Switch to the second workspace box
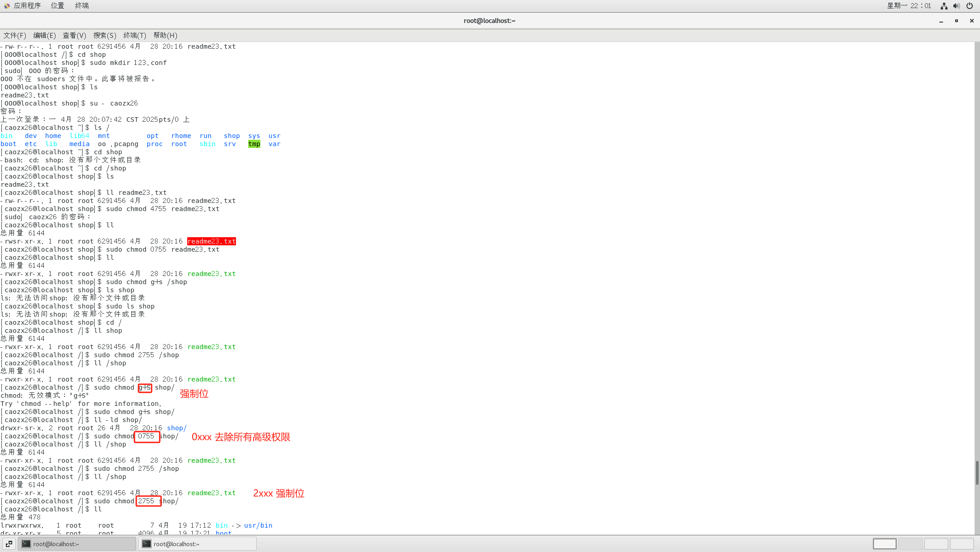 point(910,544)
